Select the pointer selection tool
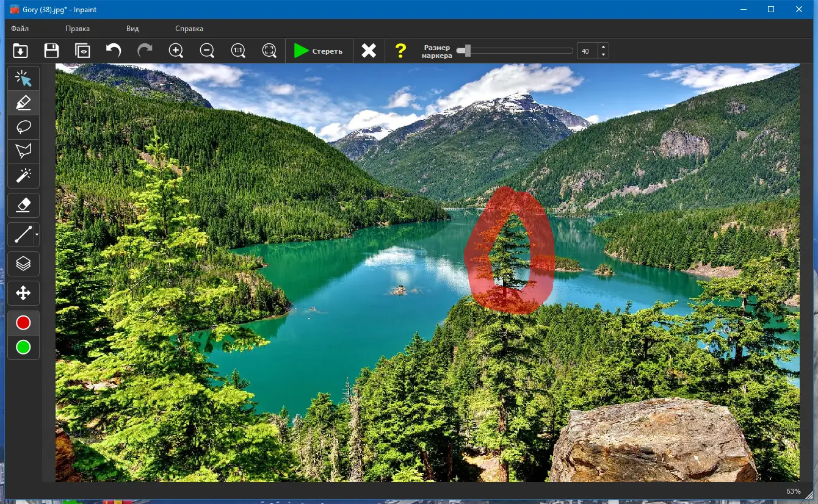The height and width of the screenshot is (504, 818). point(23,79)
